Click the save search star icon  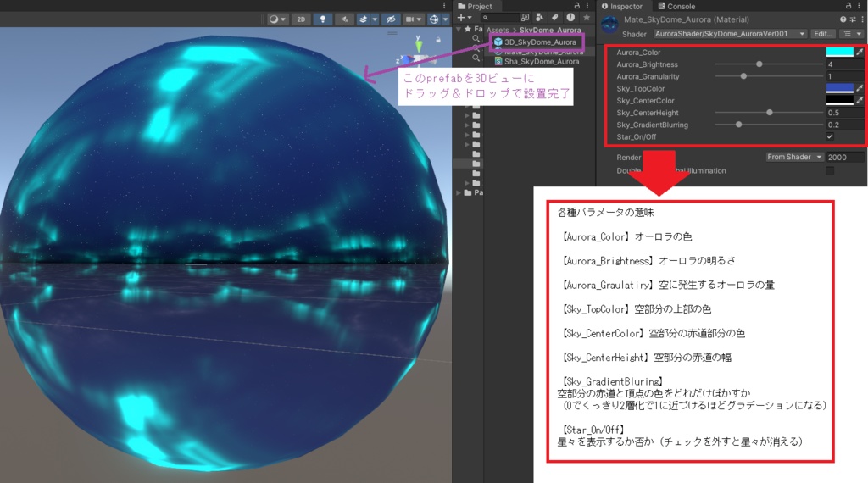[x=587, y=18]
